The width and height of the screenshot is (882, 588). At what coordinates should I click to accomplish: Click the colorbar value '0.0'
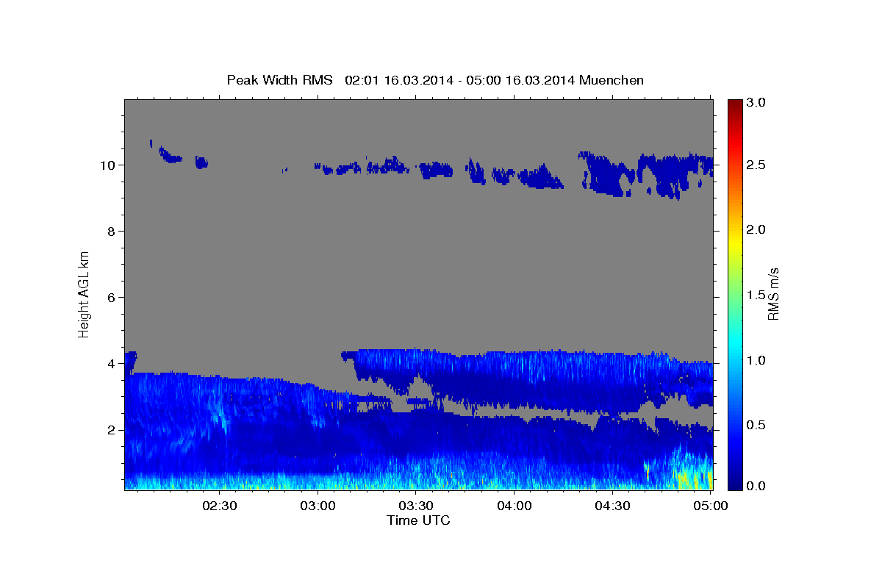(757, 486)
